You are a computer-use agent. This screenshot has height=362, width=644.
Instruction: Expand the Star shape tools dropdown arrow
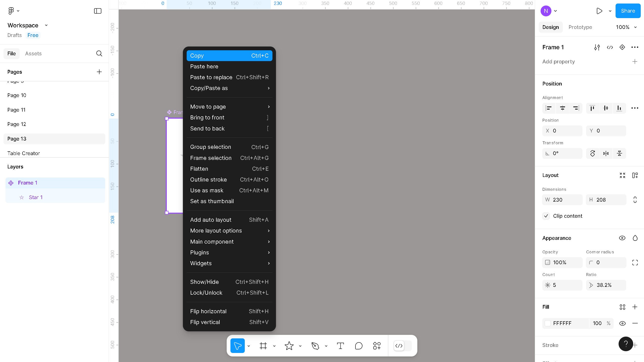click(300, 346)
